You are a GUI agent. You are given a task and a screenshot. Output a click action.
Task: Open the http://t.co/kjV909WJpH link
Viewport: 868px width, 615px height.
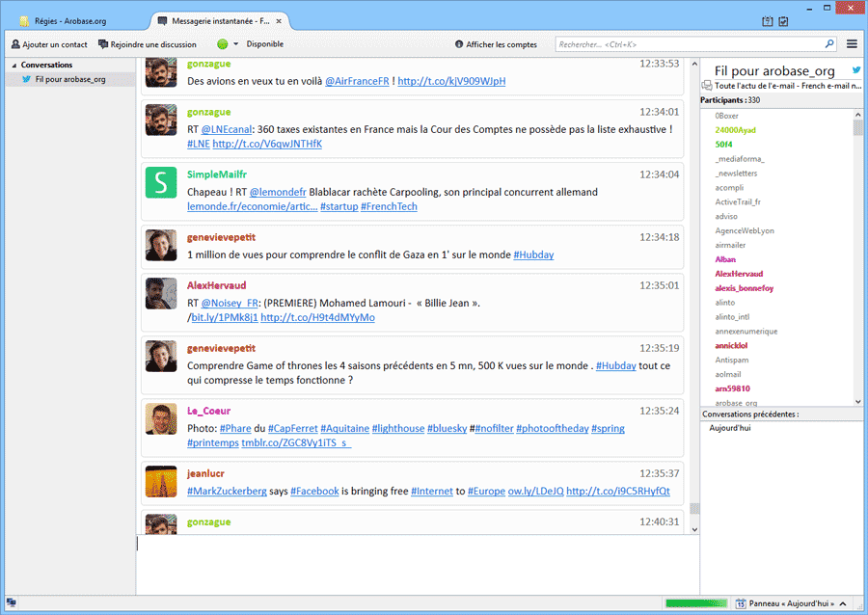(451, 81)
